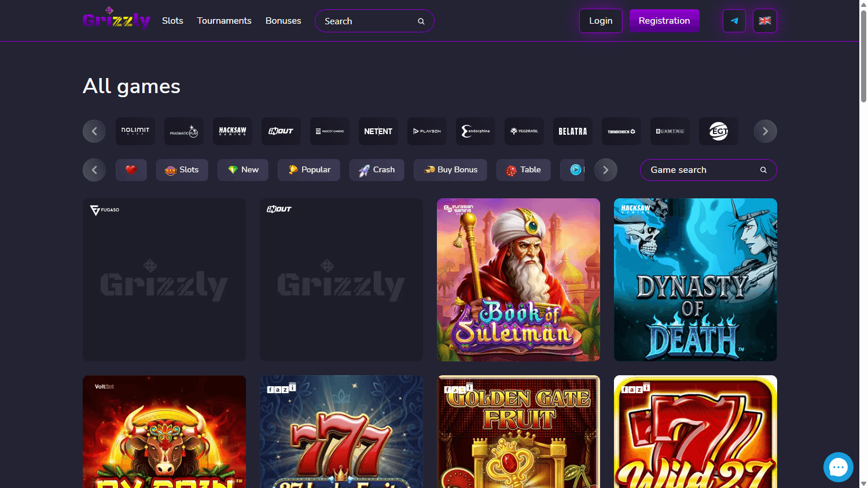Click magnifier in Game search box

[763, 170]
